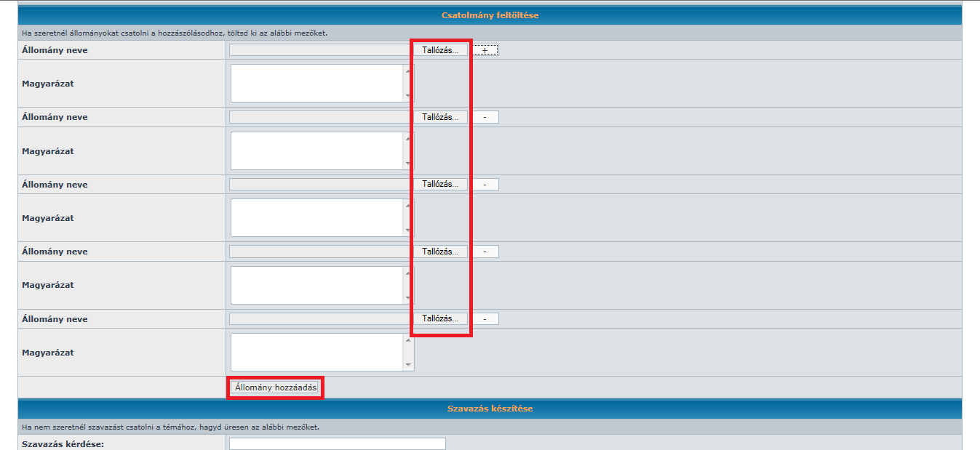Screen dimensions: 980x450
Task: Click the first Állomány neve file path field
Action: coord(320,50)
